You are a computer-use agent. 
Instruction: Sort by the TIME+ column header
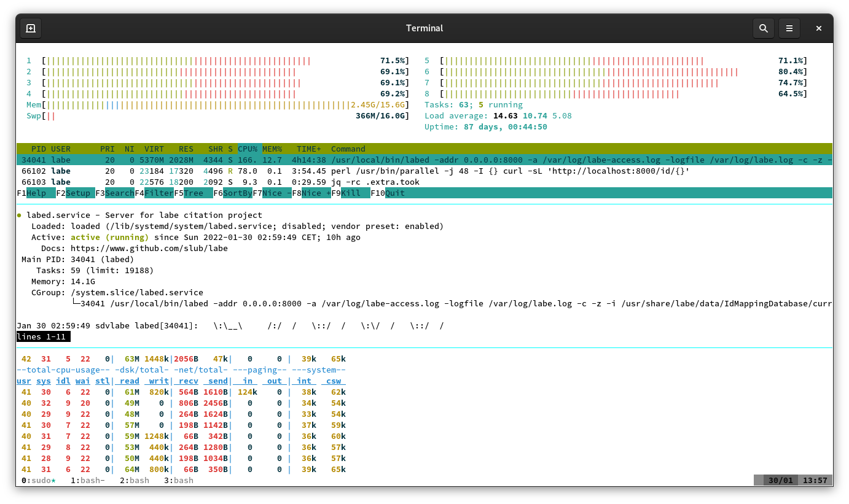[x=309, y=149]
